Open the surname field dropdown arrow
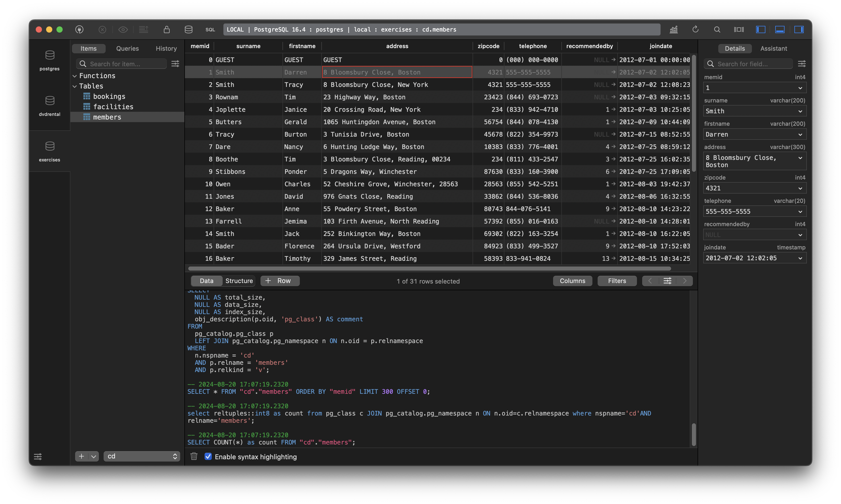Image resolution: width=841 pixels, height=504 pixels. pyautogui.click(x=800, y=111)
